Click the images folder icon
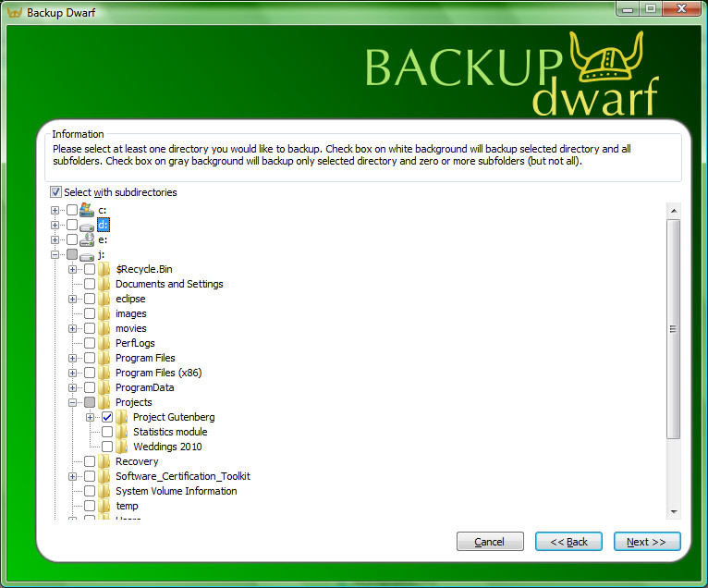This screenshot has height=588, width=708. point(104,313)
